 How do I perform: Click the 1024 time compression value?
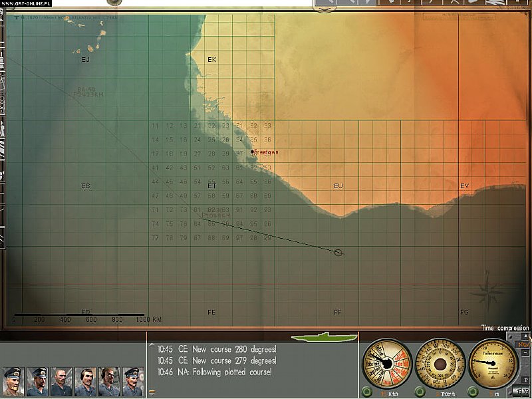[523, 345]
